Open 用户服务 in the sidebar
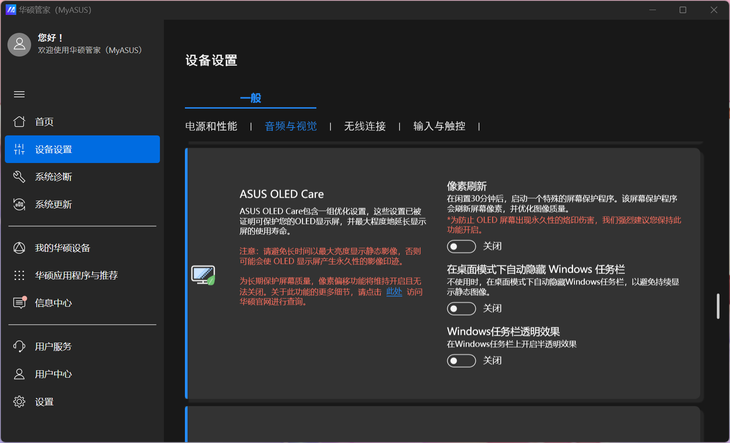 (82, 347)
